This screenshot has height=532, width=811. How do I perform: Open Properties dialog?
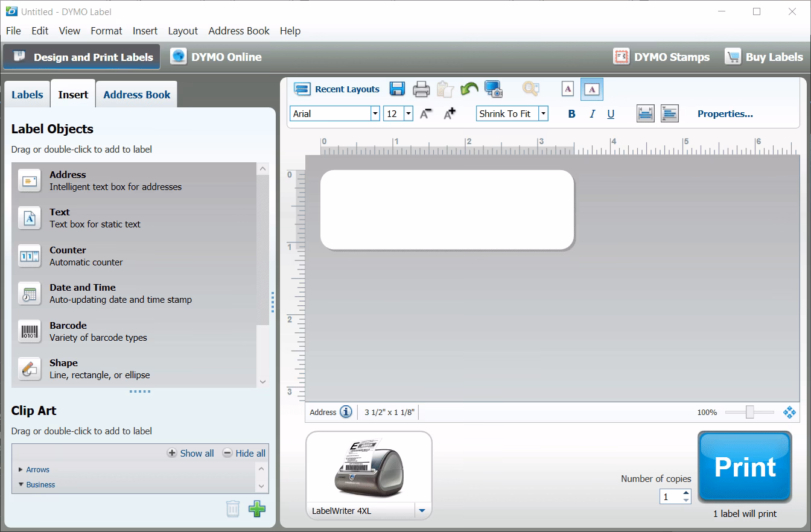pyautogui.click(x=725, y=113)
